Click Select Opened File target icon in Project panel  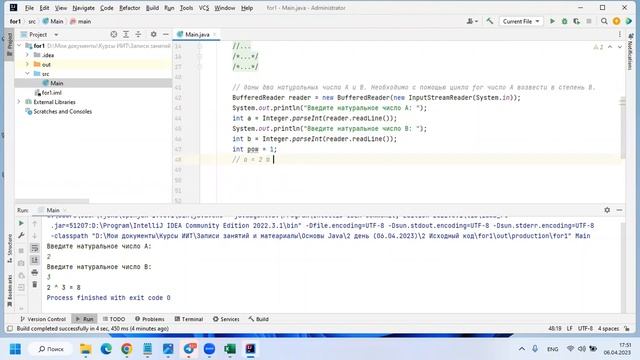(x=114, y=35)
